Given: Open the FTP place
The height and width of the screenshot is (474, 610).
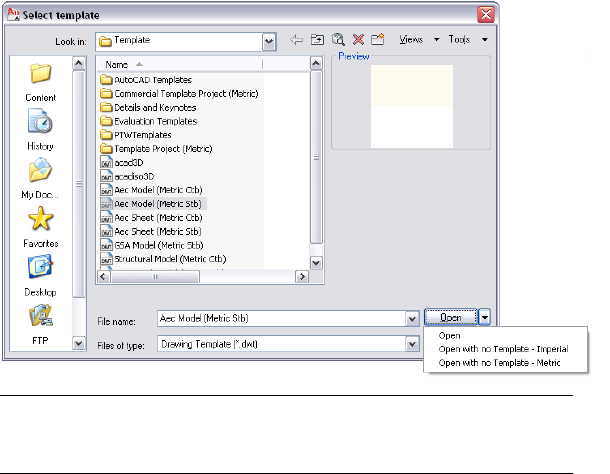Looking at the screenshot, I should tap(40, 325).
